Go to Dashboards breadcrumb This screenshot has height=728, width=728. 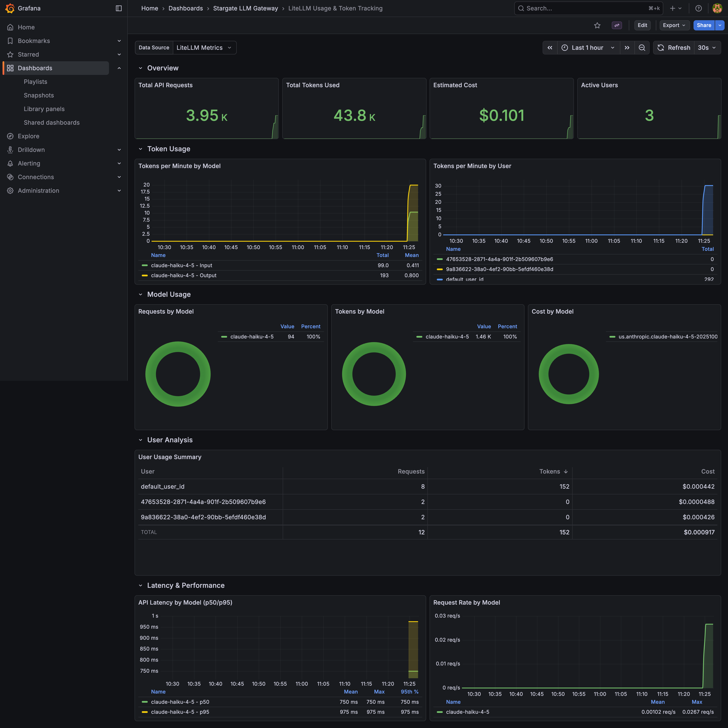pyautogui.click(x=185, y=8)
